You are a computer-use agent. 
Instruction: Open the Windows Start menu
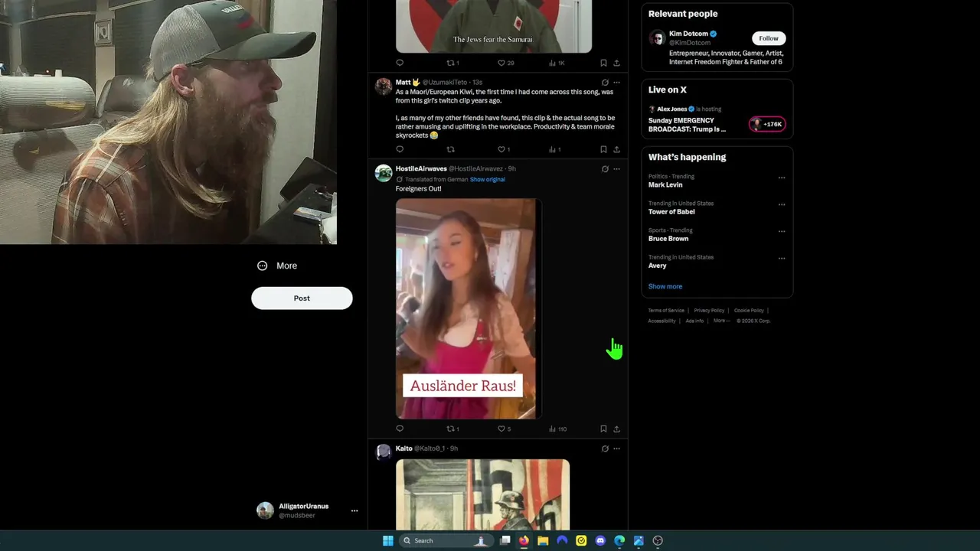coord(388,541)
